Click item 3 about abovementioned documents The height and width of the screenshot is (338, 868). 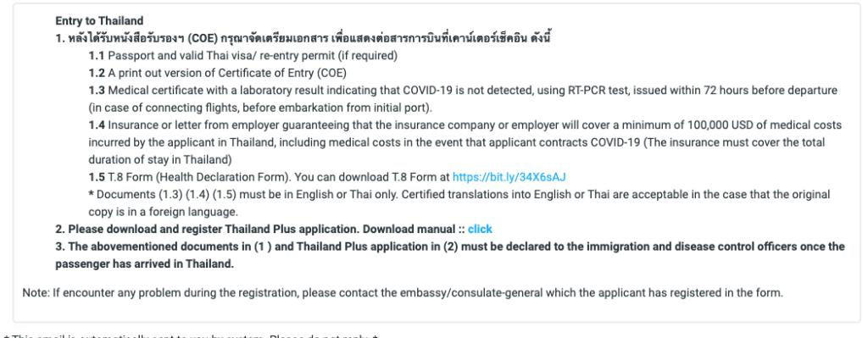[x=450, y=247]
